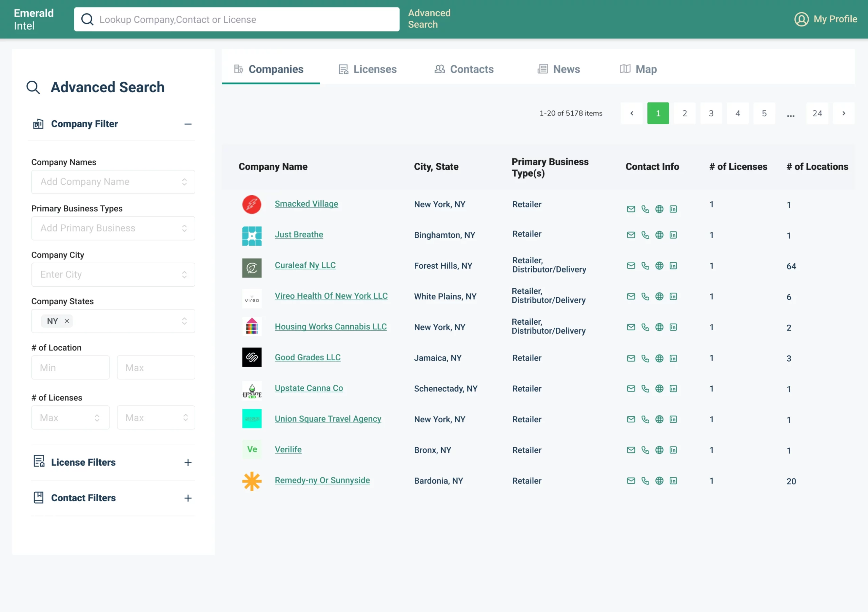
Task: Go to results page 3
Action: tap(711, 113)
